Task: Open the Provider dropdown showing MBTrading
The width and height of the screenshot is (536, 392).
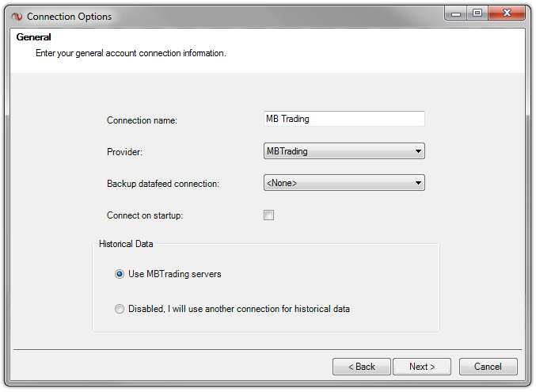Action: pyautogui.click(x=344, y=150)
